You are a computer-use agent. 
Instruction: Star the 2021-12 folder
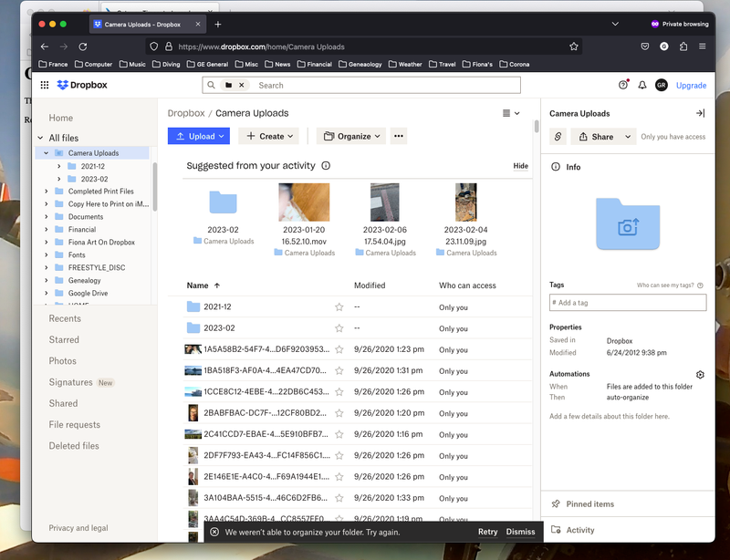(339, 307)
